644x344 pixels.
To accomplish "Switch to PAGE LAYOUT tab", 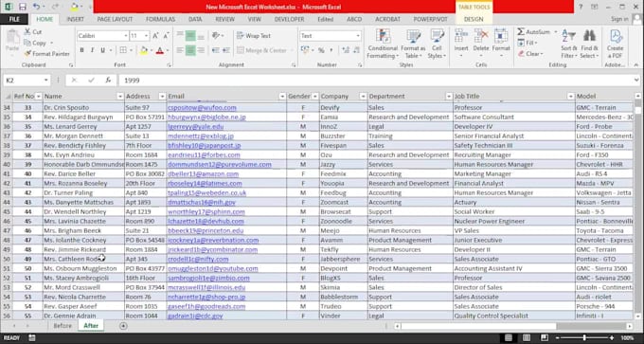I will pos(115,19).
